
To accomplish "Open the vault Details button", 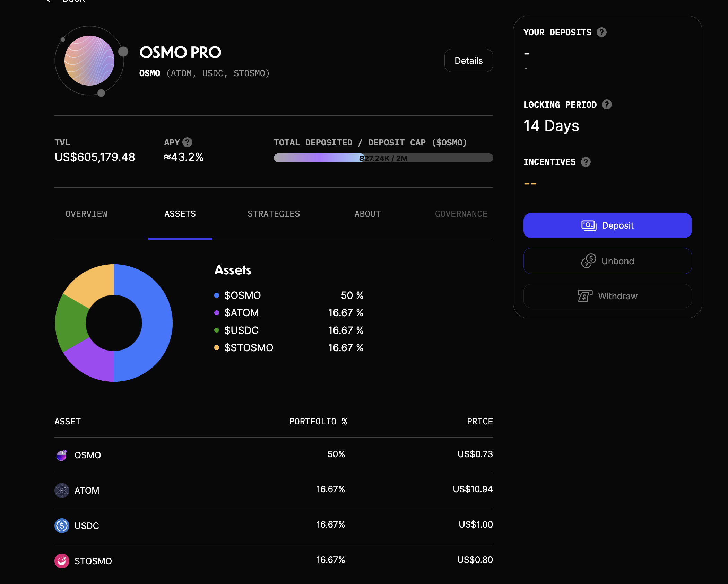I will pos(468,61).
